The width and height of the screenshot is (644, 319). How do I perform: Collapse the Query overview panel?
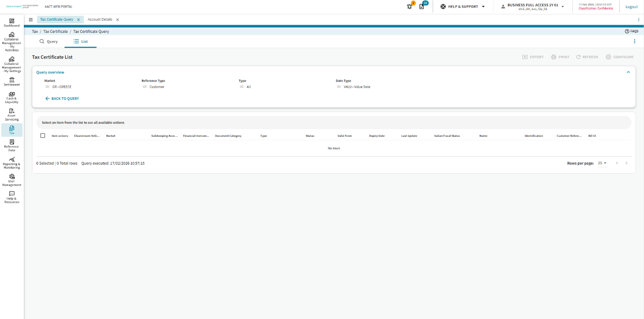[x=628, y=72]
